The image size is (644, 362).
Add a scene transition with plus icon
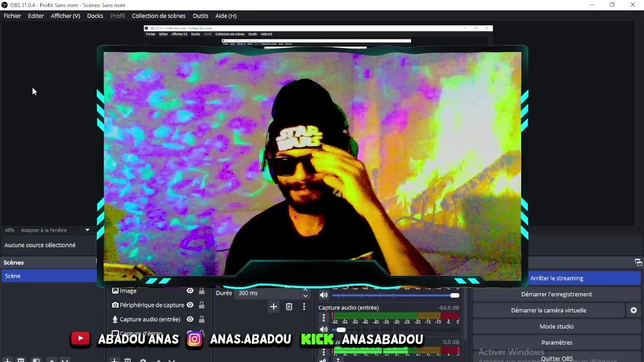(274, 307)
